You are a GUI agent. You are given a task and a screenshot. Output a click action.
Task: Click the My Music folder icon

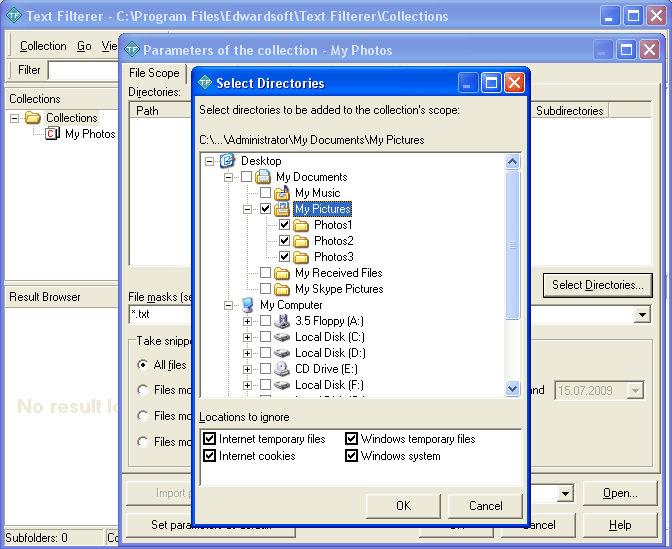(x=282, y=193)
